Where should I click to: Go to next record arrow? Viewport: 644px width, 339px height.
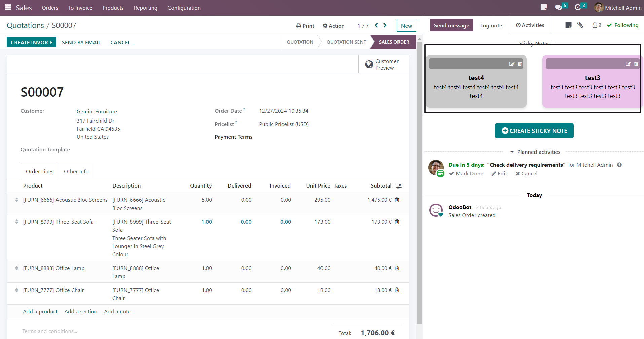(x=385, y=25)
